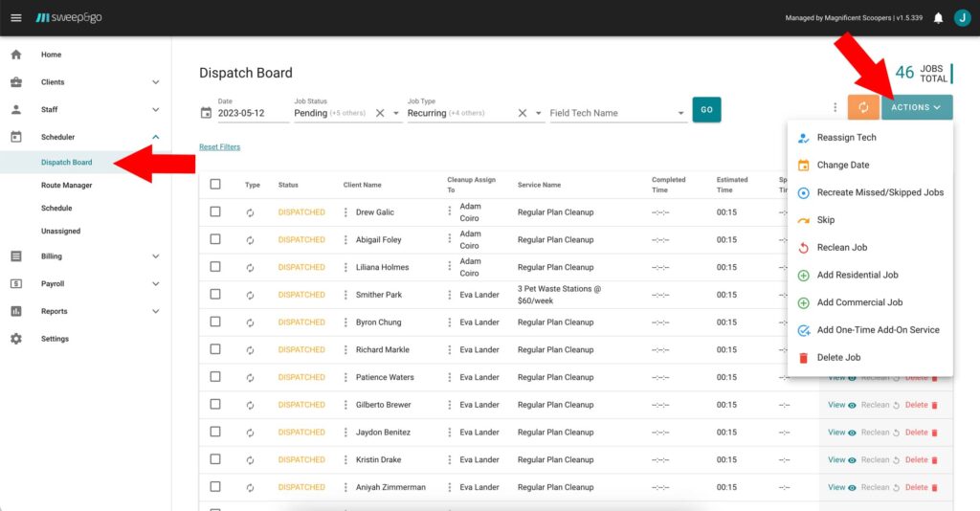Select Add Commercial Job menu item
Viewport: 980px width, 511px height.
[x=858, y=302]
